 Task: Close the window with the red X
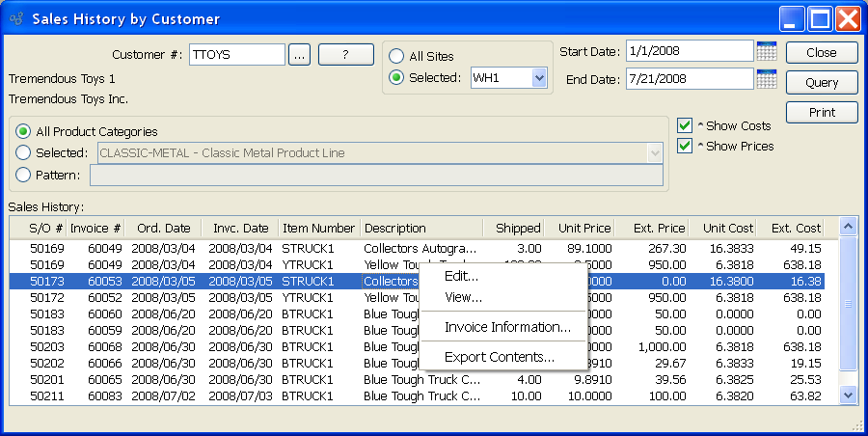click(848, 19)
